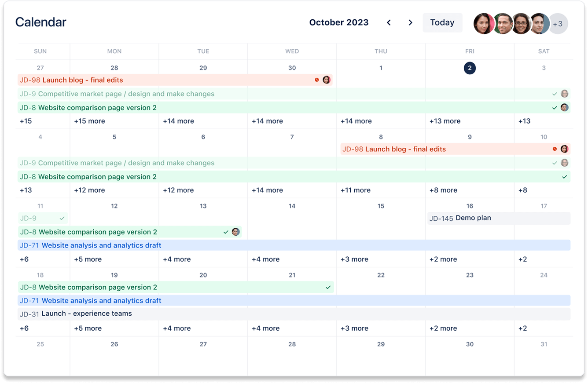Click the previous month arrow
Screen dimensions: 588x383
[x=389, y=22]
